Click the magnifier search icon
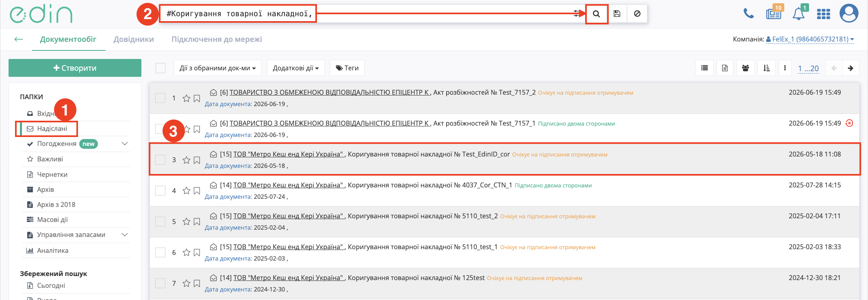 click(596, 14)
